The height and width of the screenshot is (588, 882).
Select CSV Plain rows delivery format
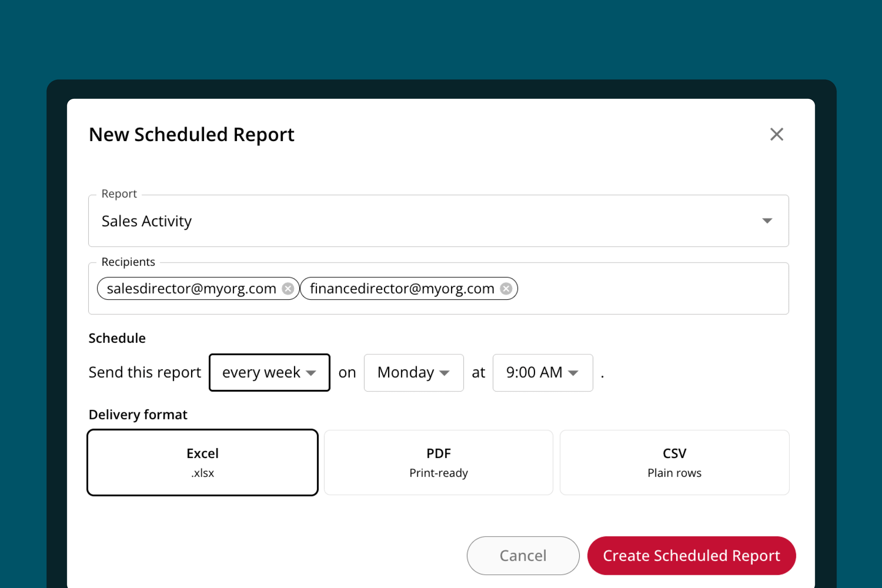pos(674,462)
